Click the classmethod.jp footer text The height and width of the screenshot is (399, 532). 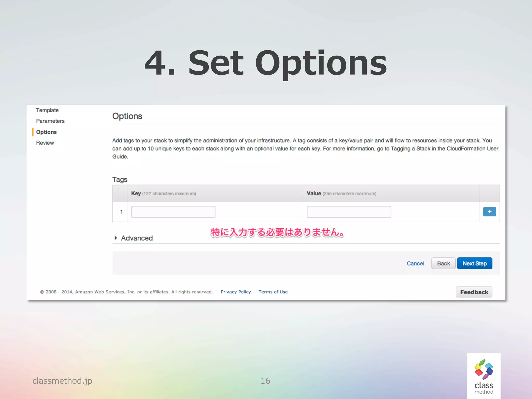click(62, 381)
